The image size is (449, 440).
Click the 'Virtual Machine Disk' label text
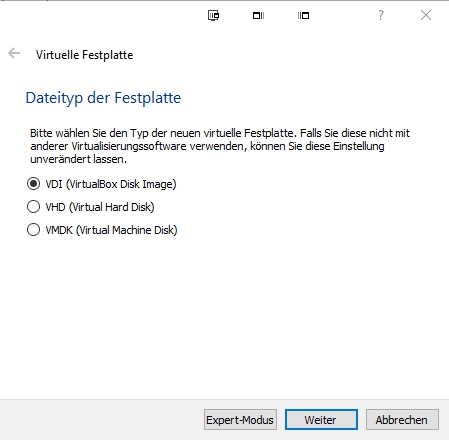tap(127, 230)
